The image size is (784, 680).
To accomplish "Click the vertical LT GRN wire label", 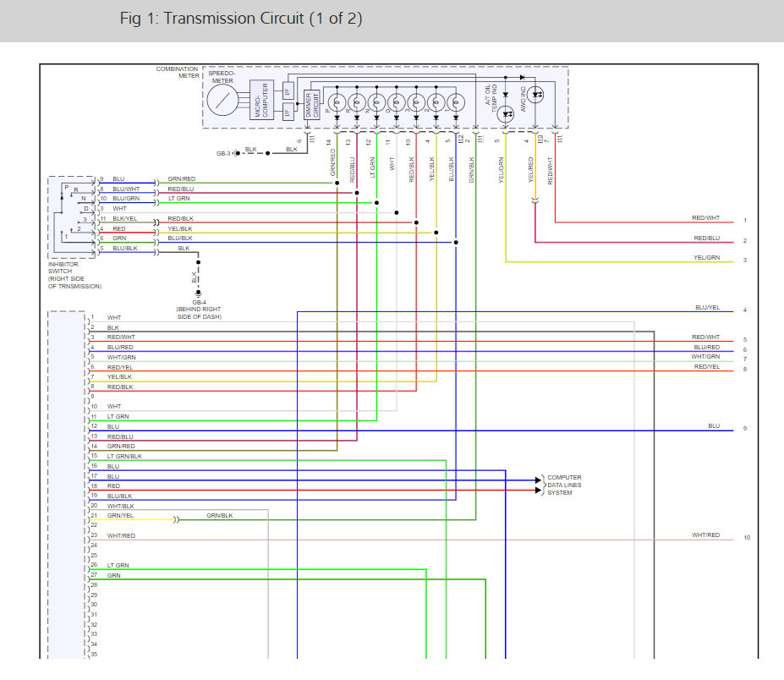I will (x=372, y=167).
